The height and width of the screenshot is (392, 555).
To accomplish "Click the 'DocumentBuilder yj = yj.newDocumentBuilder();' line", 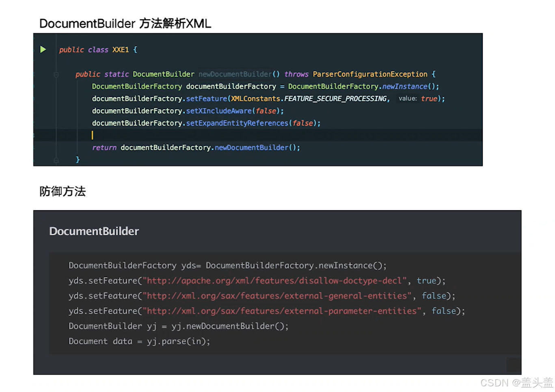I will 178,326.
